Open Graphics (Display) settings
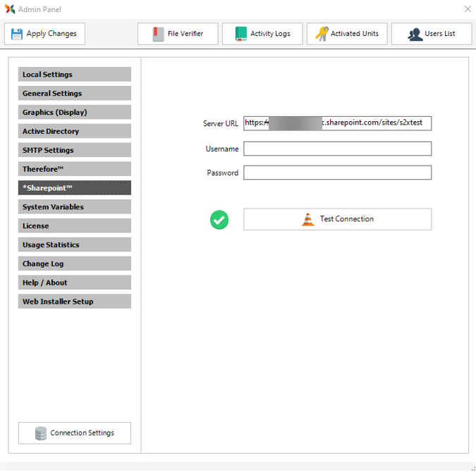The width and height of the screenshot is (476, 472). tap(74, 113)
